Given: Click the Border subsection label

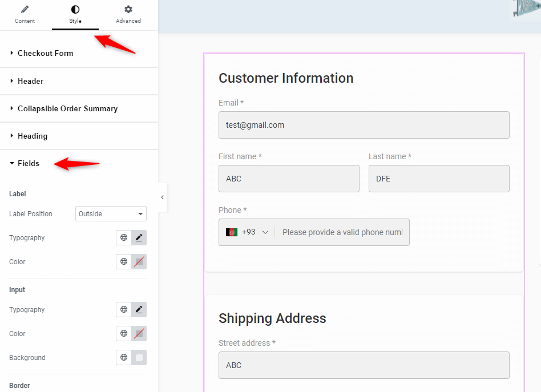Looking at the screenshot, I should click(19, 386).
